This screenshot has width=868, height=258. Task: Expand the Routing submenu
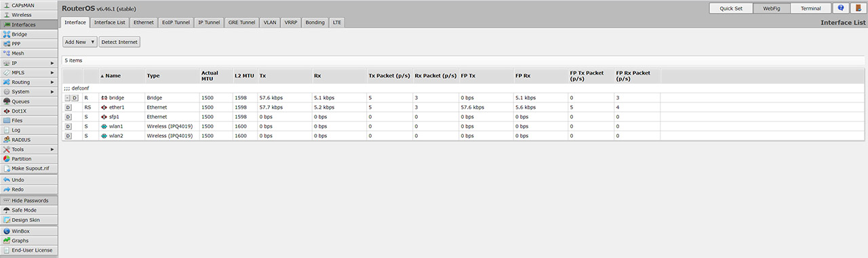pos(28,81)
